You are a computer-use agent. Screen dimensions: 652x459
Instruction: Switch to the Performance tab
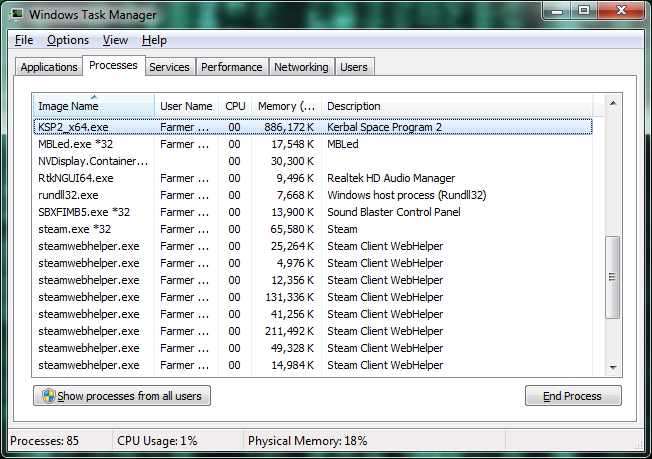(x=231, y=67)
